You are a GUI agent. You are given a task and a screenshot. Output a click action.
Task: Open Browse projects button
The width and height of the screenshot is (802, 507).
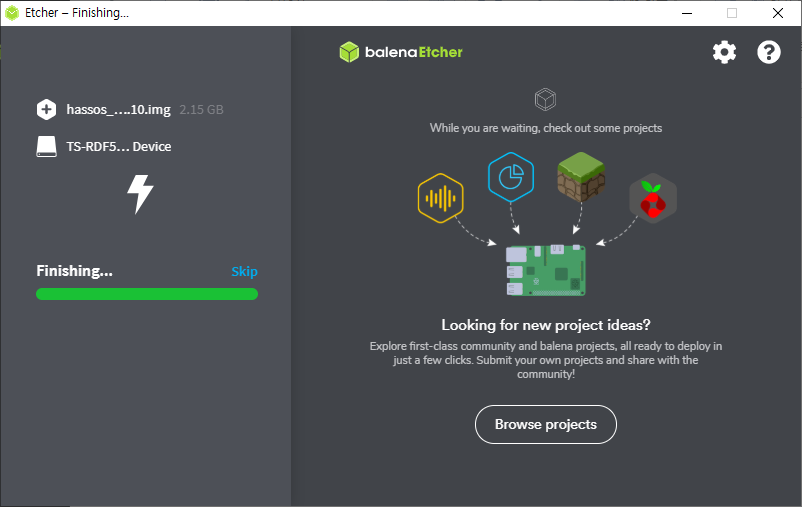546,425
